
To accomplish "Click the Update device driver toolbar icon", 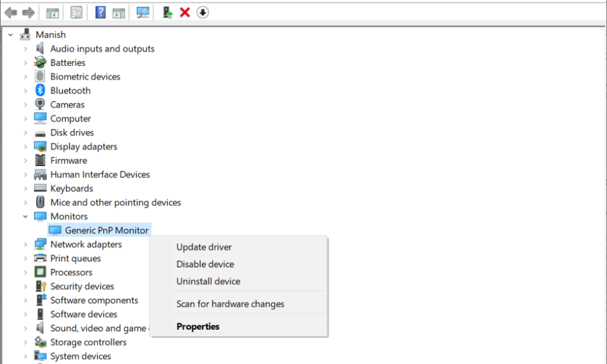I will [168, 13].
